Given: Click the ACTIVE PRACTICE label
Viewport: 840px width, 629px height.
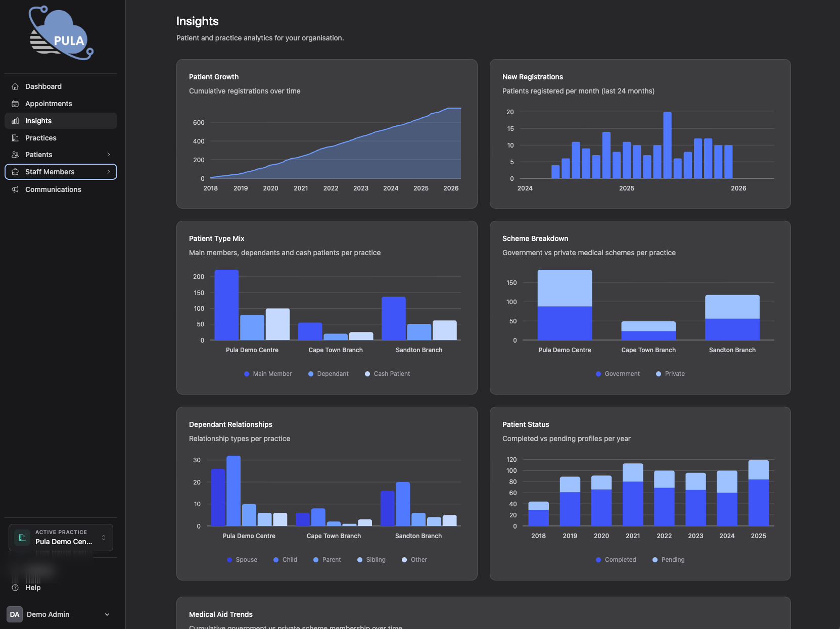Looking at the screenshot, I should click(61, 532).
